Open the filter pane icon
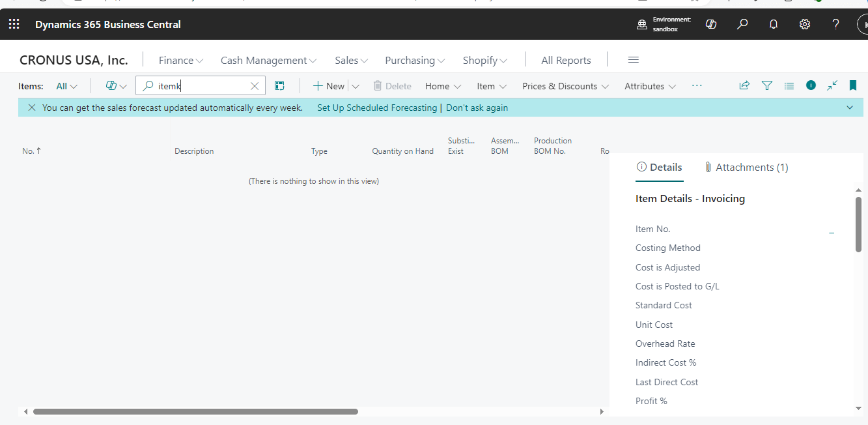 click(x=766, y=85)
